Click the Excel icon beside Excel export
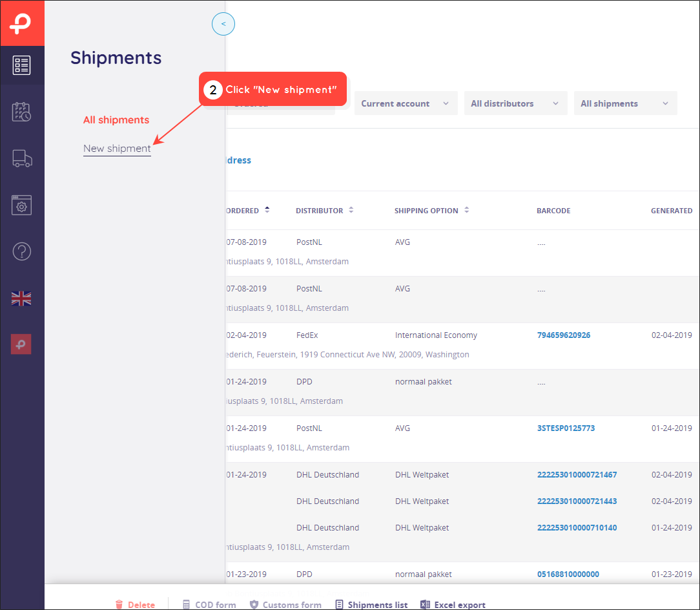The image size is (700, 610). coord(425,605)
